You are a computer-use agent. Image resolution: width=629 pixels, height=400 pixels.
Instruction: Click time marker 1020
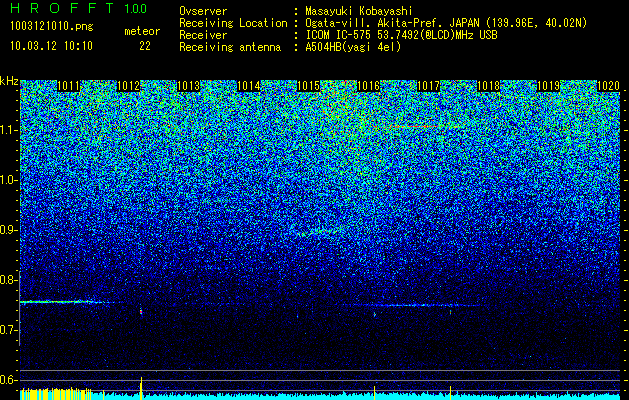click(x=609, y=86)
